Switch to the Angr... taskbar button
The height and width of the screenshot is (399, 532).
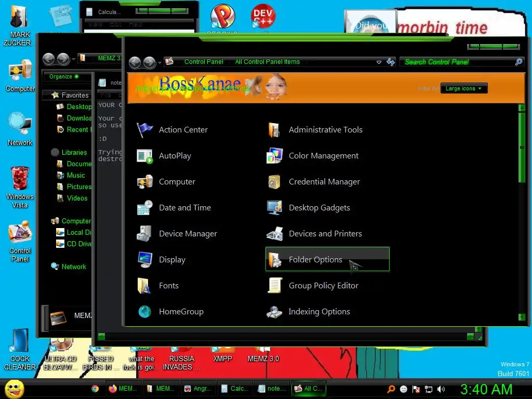point(197,389)
